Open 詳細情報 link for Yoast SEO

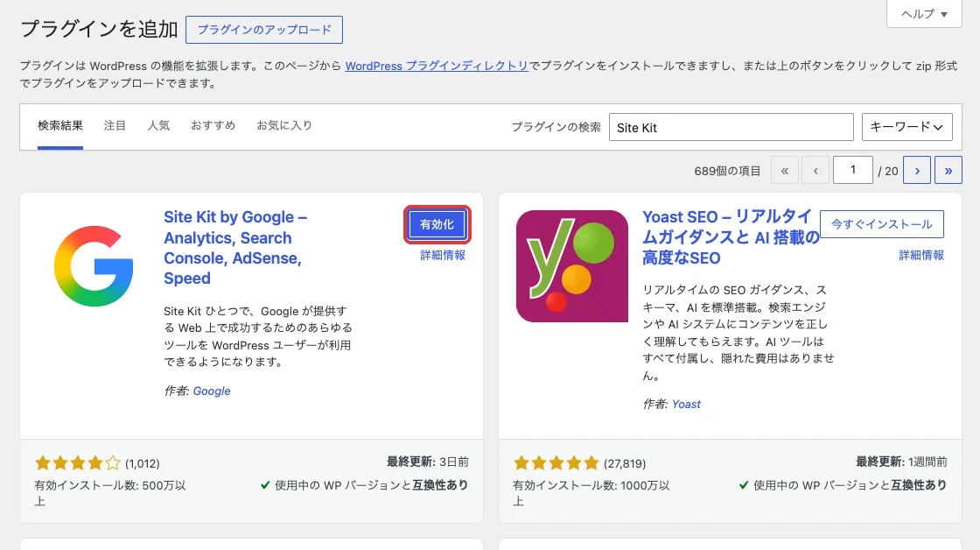click(921, 255)
